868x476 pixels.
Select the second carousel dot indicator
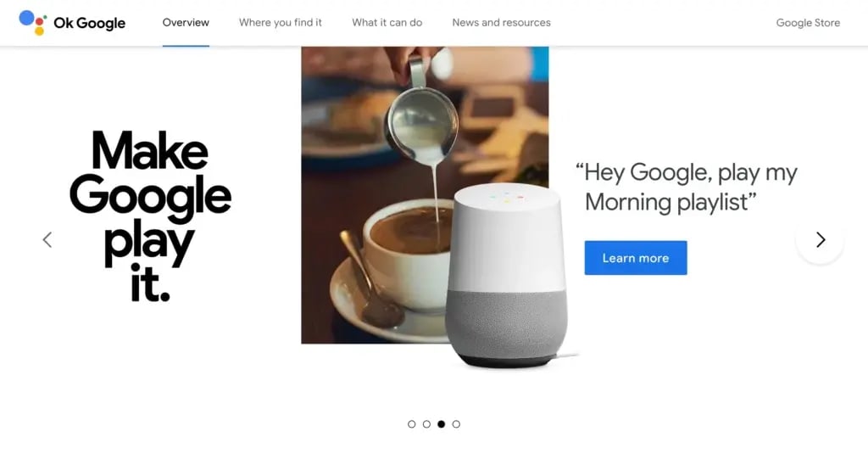tap(426, 424)
